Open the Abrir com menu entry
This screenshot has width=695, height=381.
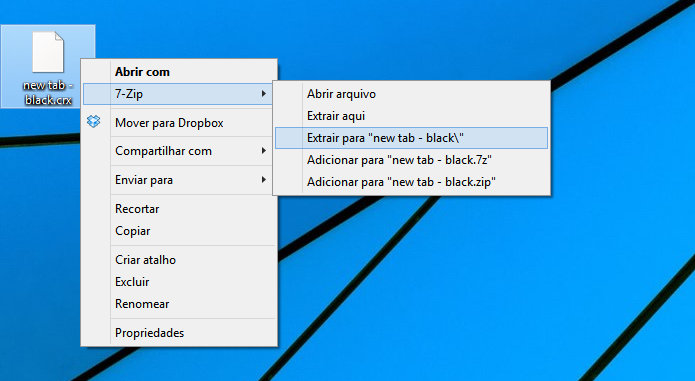pos(179,72)
